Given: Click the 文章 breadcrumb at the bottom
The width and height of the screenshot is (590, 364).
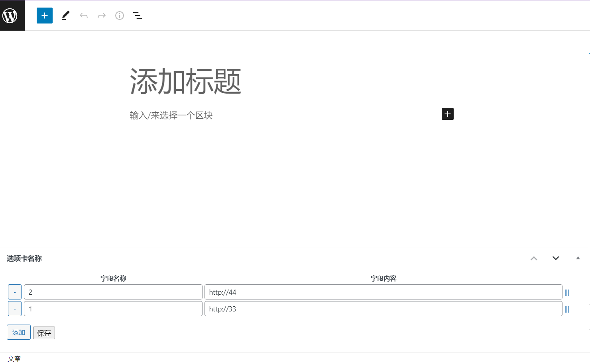Looking at the screenshot, I should pyautogui.click(x=14, y=359).
